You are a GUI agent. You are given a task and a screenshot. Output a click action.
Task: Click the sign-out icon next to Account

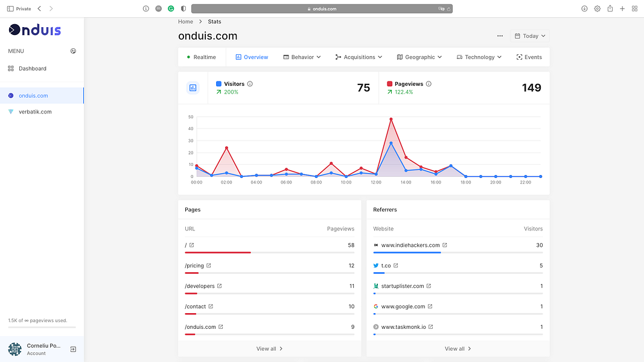tap(72, 349)
